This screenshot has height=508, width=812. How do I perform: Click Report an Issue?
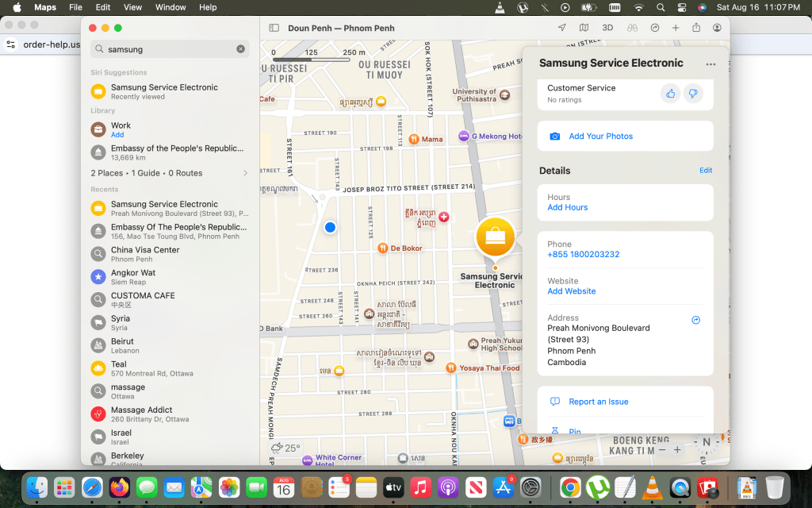click(x=598, y=402)
